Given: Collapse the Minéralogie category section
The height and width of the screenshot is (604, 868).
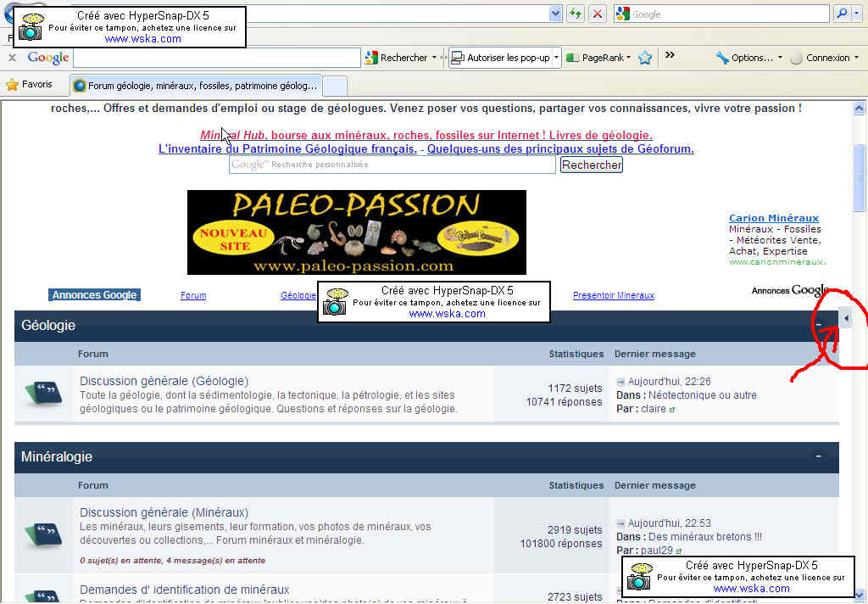Looking at the screenshot, I should pyautogui.click(x=818, y=456).
